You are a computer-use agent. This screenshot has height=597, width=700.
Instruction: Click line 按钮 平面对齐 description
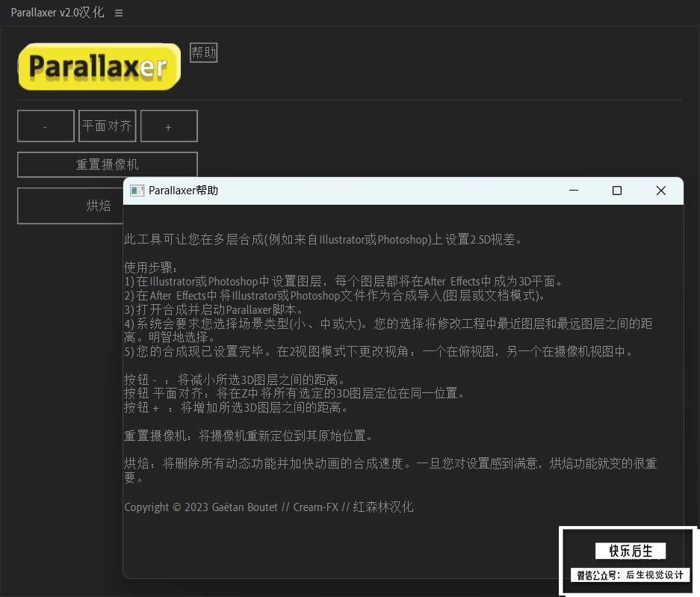tap(294, 393)
